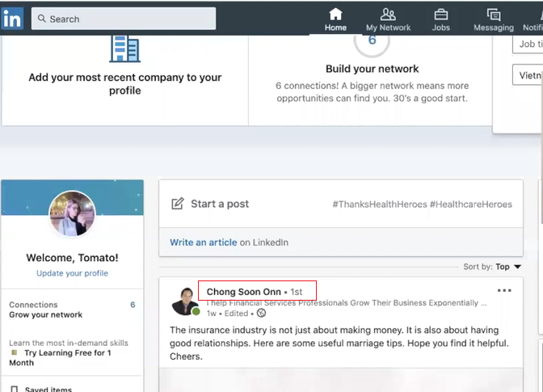543x392 pixels.
Task: Click in the Search input field
Action: tap(129, 19)
